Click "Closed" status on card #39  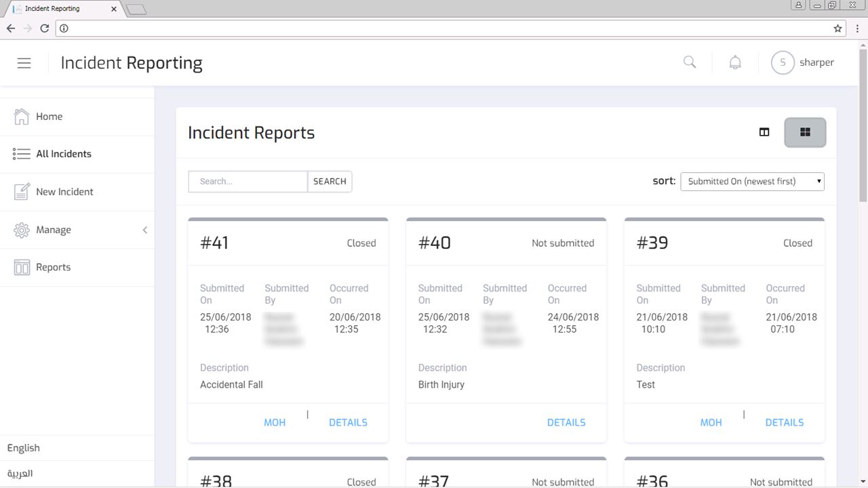797,243
